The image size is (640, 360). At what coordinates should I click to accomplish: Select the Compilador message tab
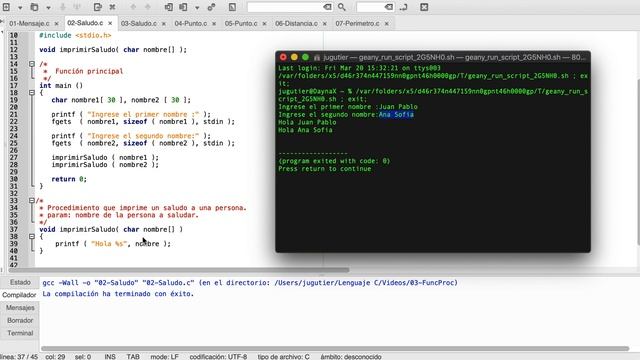click(x=19, y=295)
